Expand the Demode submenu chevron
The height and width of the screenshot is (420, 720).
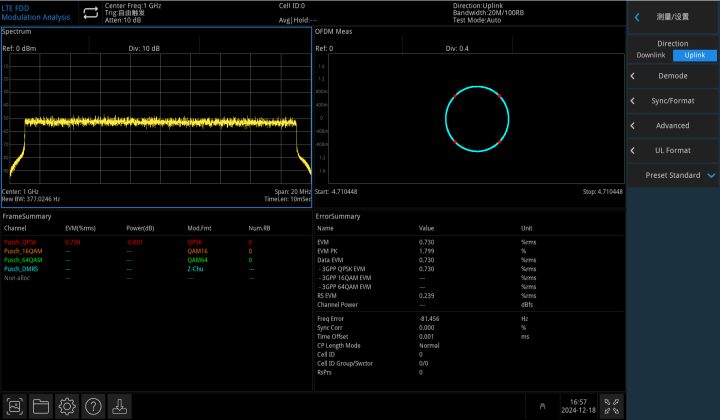(633, 76)
